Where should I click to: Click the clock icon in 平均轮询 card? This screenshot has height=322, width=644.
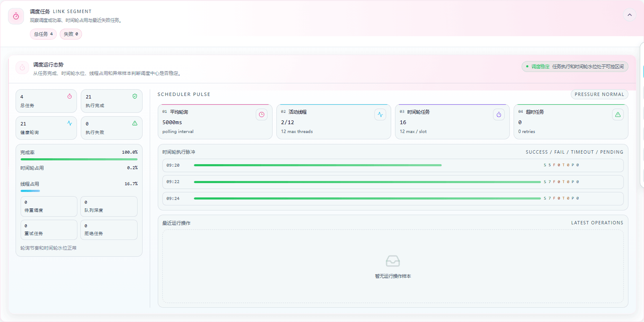262,114
